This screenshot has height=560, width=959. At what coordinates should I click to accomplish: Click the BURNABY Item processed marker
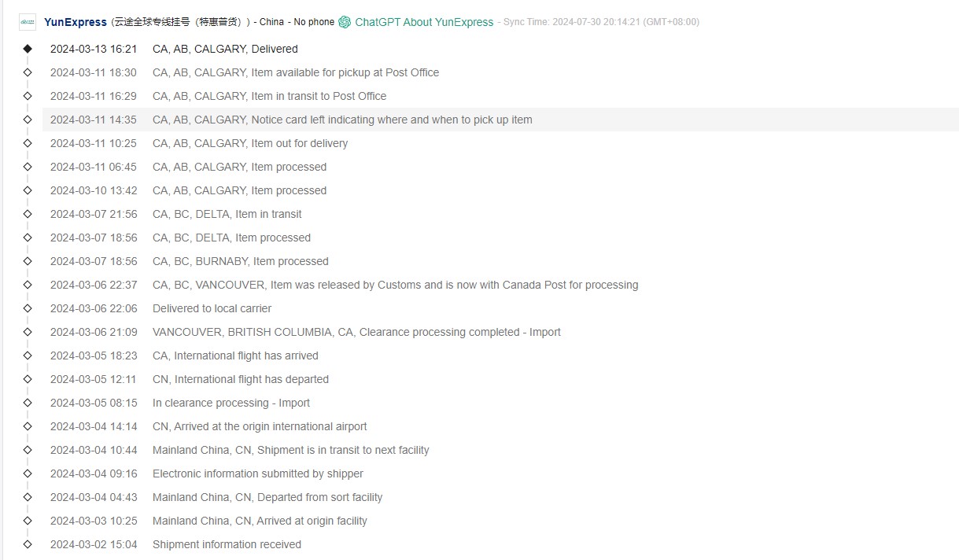[x=28, y=261]
